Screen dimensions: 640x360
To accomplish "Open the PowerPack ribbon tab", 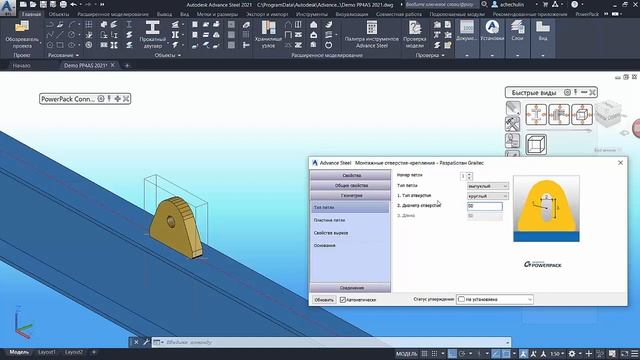I will [587, 14].
